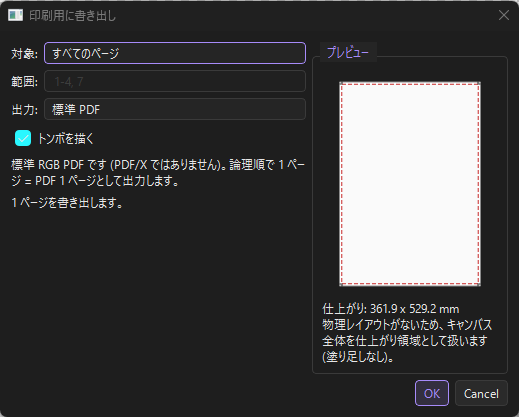This screenshot has width=519, height=417.
Task: Click the app icon in title bar
Action: click(x=15, y=15)
